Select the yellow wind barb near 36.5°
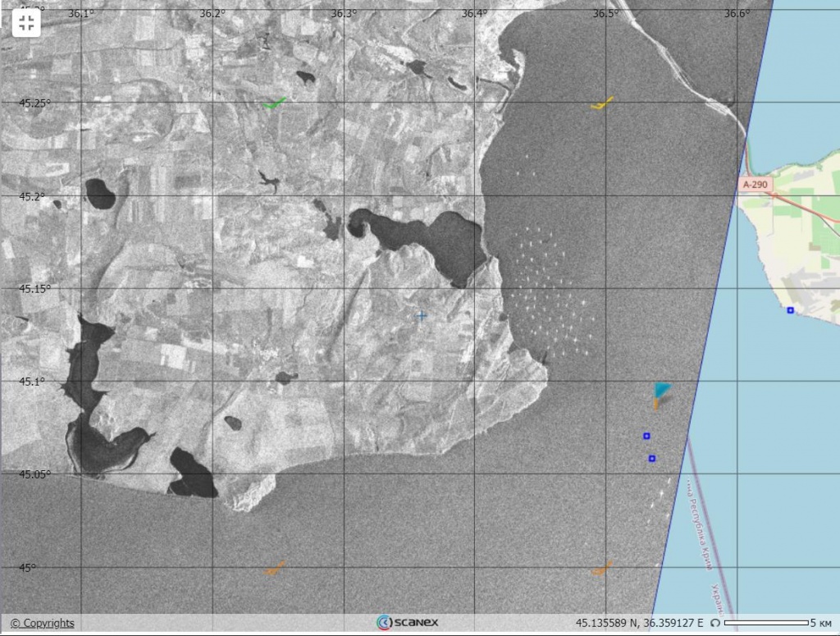This screenshot has width=840, height=636. point(601,103)
